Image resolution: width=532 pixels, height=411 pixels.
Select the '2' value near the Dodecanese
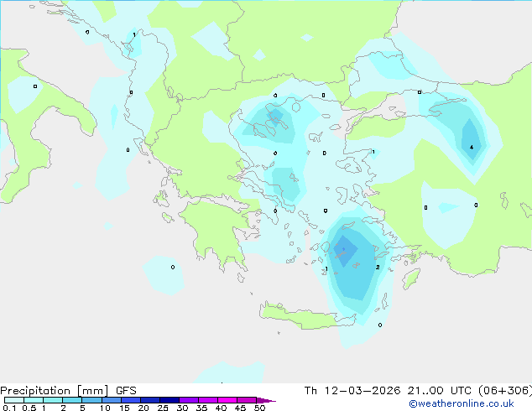click(378, 268)
